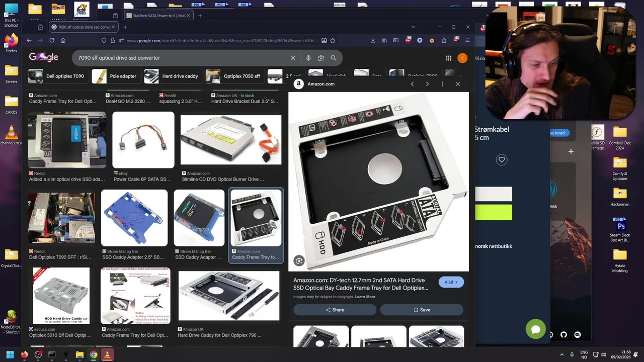Open the Dell Optiplex 7090 SFF Reddit thumbnail

coord(61,218)
